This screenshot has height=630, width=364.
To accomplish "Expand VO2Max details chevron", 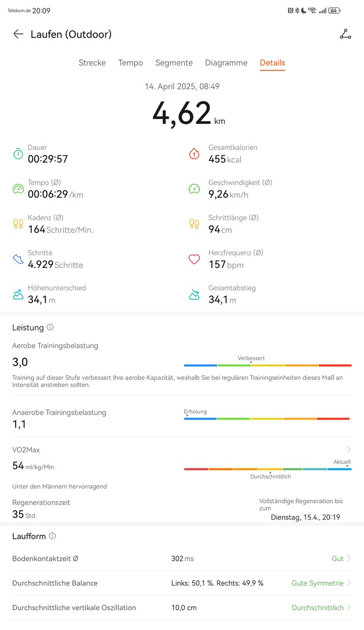I will pyautogui.click(x=349, y=449).
